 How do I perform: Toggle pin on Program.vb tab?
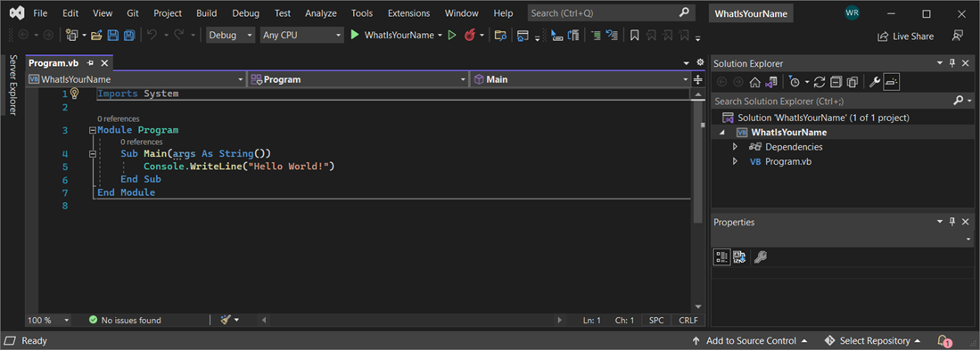click(91, 63)
